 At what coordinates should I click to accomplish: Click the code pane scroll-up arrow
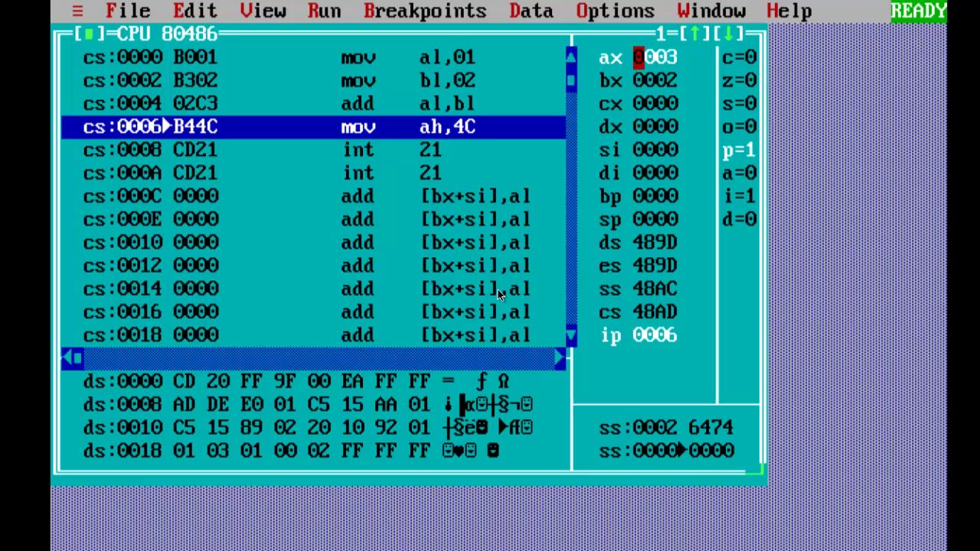point(571,57)
